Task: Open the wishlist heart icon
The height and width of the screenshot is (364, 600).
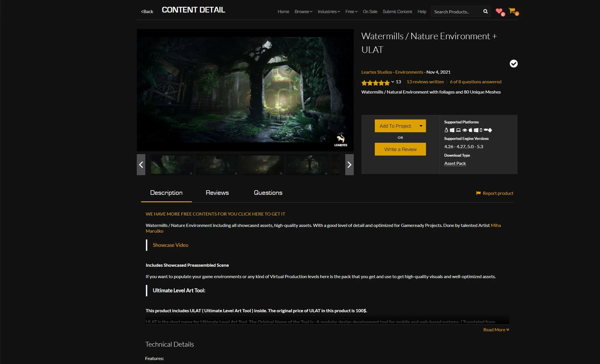Action: (499, 11)
